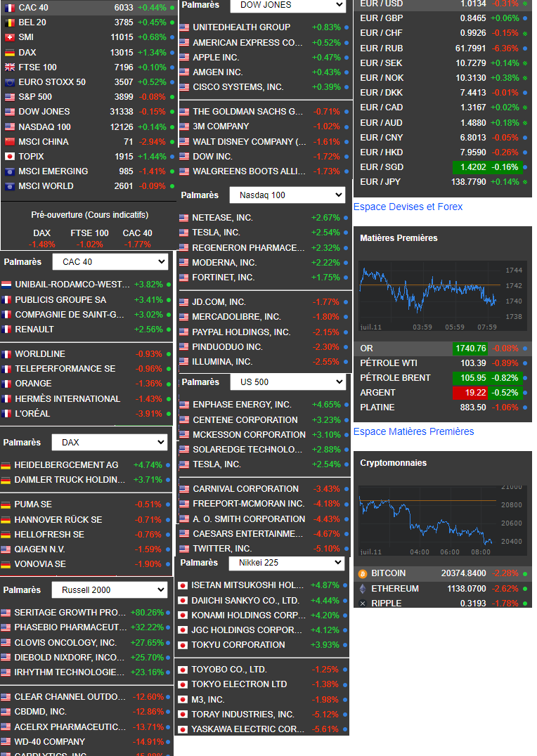Click the Japan flag beside TOPIX
This screenshot has width=537, height=756.
[x=10, y=157]
